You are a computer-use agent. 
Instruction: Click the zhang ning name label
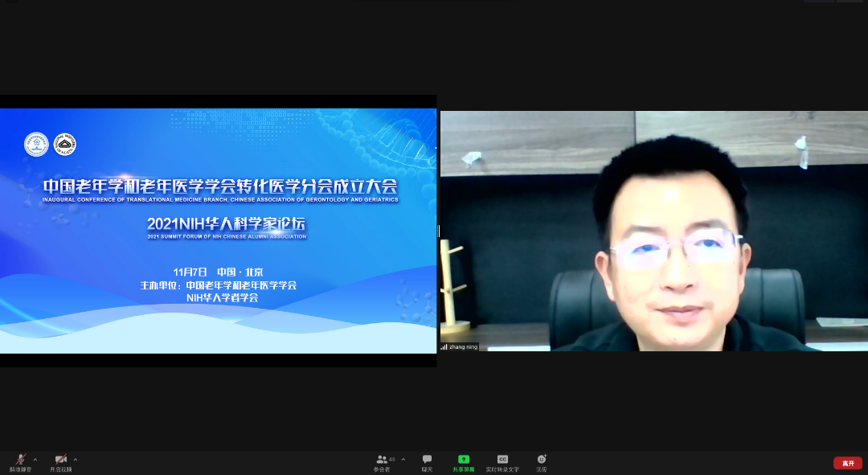(x=464, y=347)
